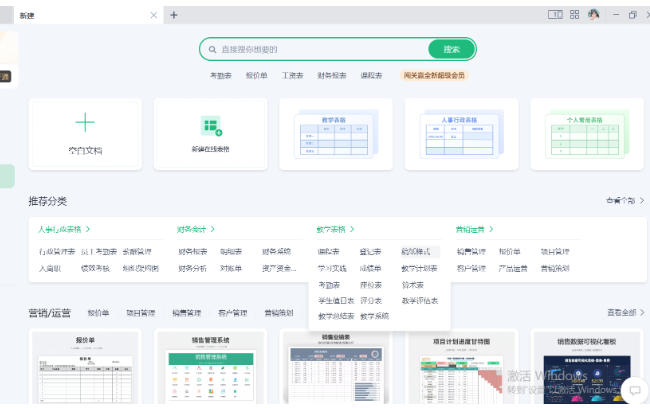This screenshot has height=408, width=650.
Task: Expand the 财务会计 category heading
Action: pyautogui.click(x=196, y=229)
